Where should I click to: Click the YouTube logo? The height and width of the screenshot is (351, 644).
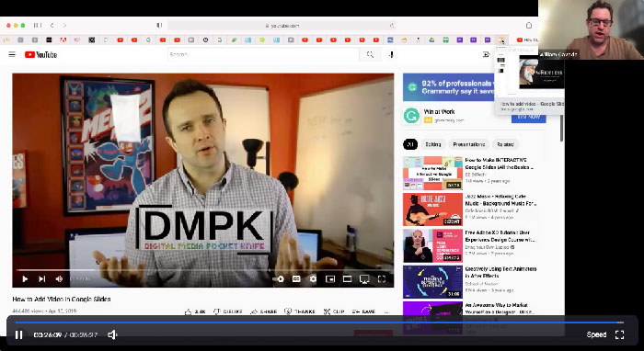40,54
